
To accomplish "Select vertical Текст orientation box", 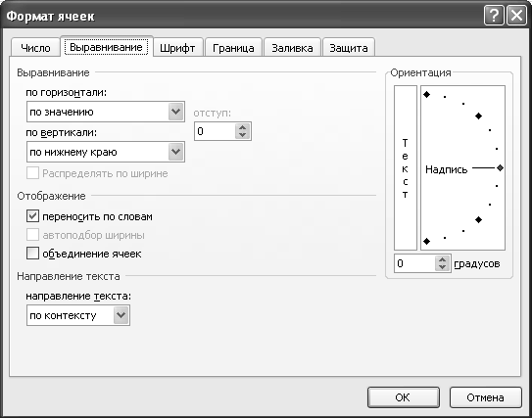I will coord(406,167).
